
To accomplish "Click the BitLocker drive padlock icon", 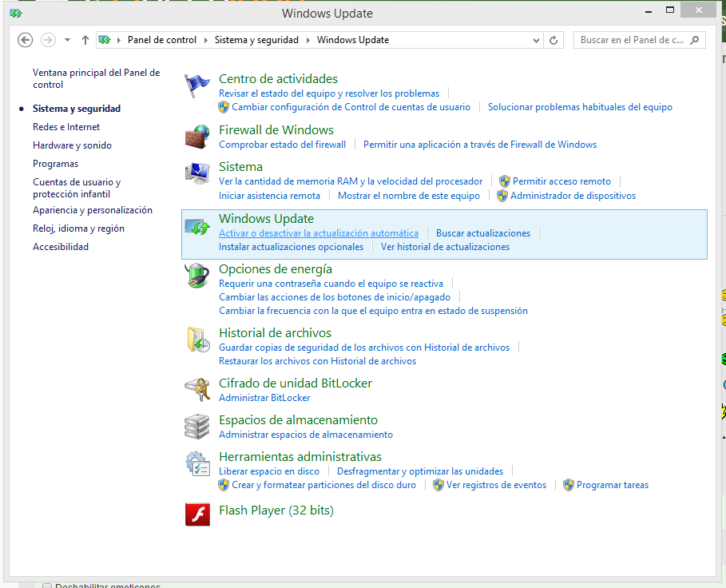I will pos(197,389).
